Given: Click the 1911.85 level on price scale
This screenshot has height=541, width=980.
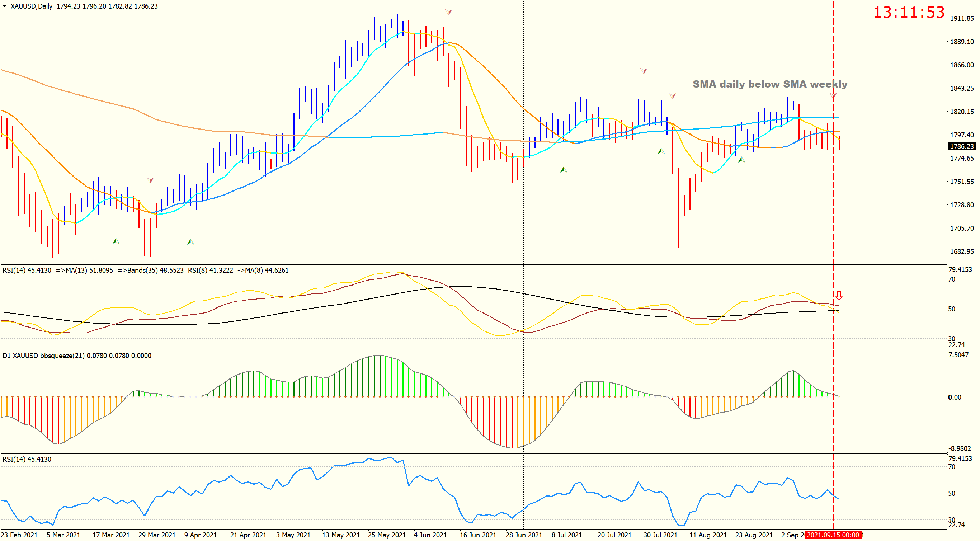Looking at the screenshot, I should (962, 18).
